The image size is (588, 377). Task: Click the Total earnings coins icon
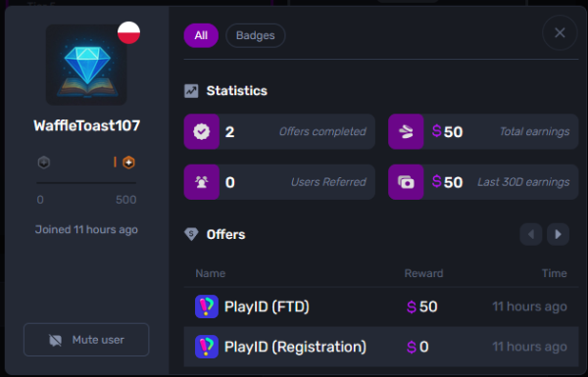click(406, 131)
